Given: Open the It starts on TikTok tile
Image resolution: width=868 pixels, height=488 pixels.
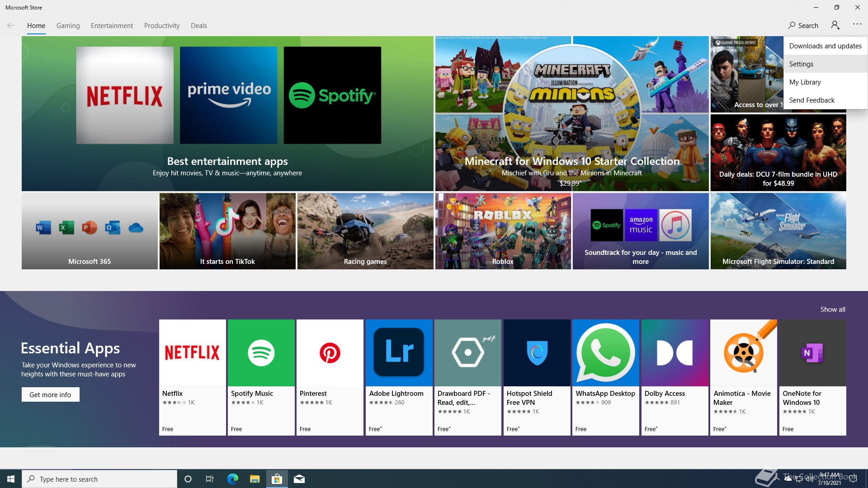Looking at the screenshot, I should pos(227,231).
